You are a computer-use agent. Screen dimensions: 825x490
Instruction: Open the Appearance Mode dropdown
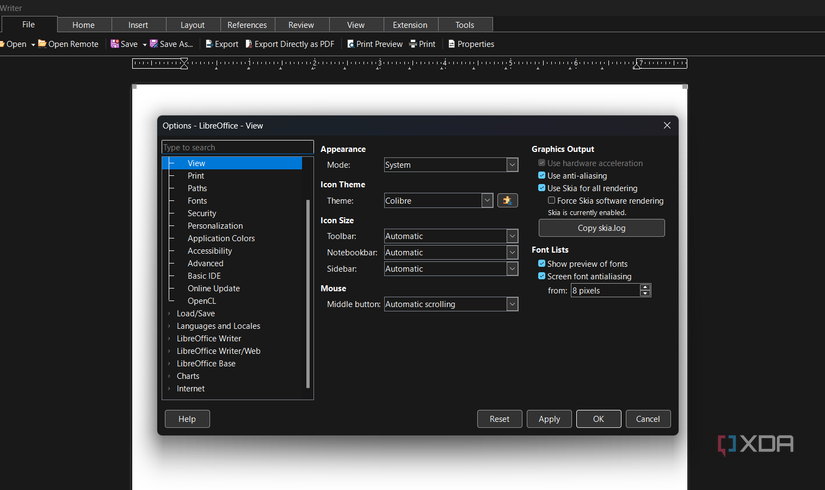pos(451,165)
